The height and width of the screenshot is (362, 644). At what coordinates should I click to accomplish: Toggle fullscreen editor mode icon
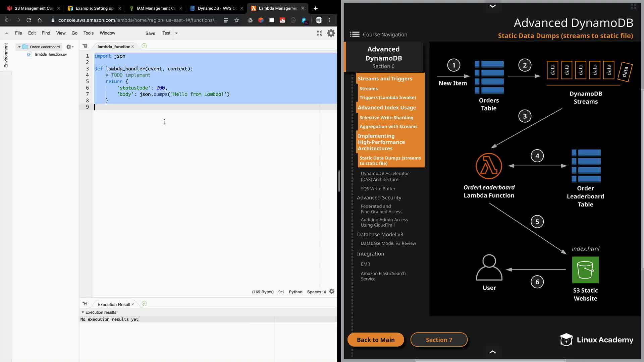tap(319, 33)
